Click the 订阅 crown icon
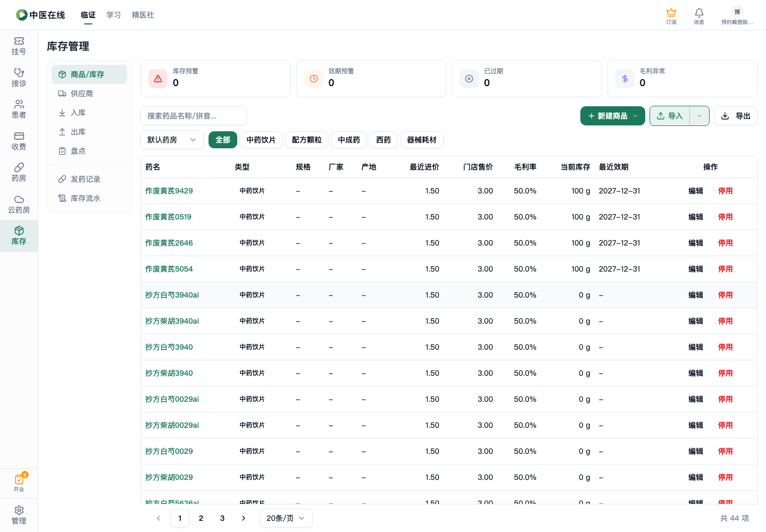 [671, 16]
